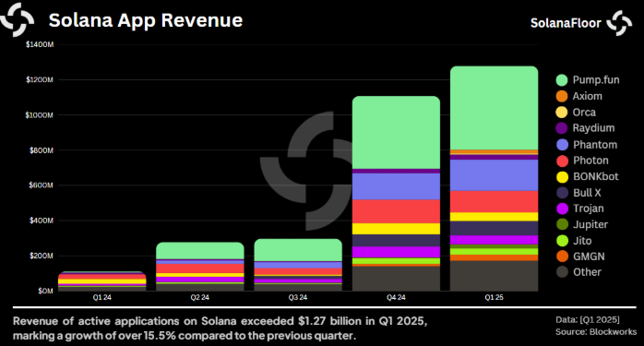Click the Axiom legend color dot
This screenshot has width=644, height=346.
pyautogui.click(x=562, y=96)
